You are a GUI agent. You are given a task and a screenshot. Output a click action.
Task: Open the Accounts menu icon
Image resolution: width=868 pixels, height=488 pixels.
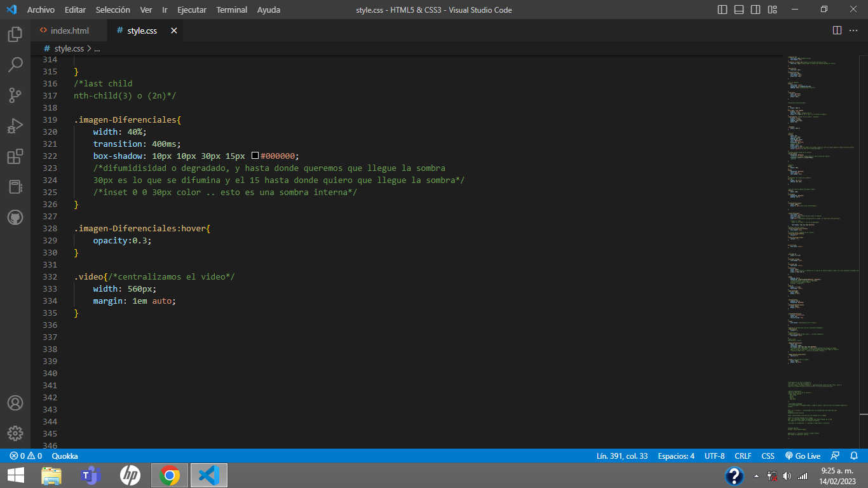(15, 403)
